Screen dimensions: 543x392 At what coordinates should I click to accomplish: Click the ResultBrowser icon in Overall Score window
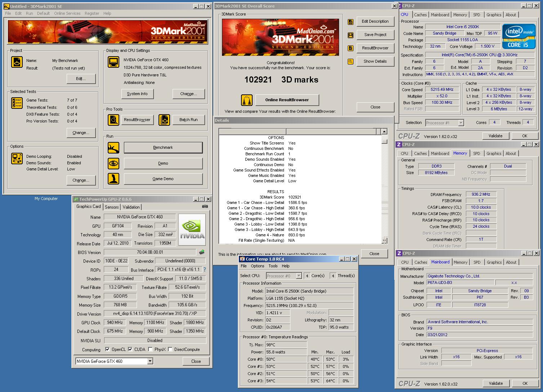point(351,48)
